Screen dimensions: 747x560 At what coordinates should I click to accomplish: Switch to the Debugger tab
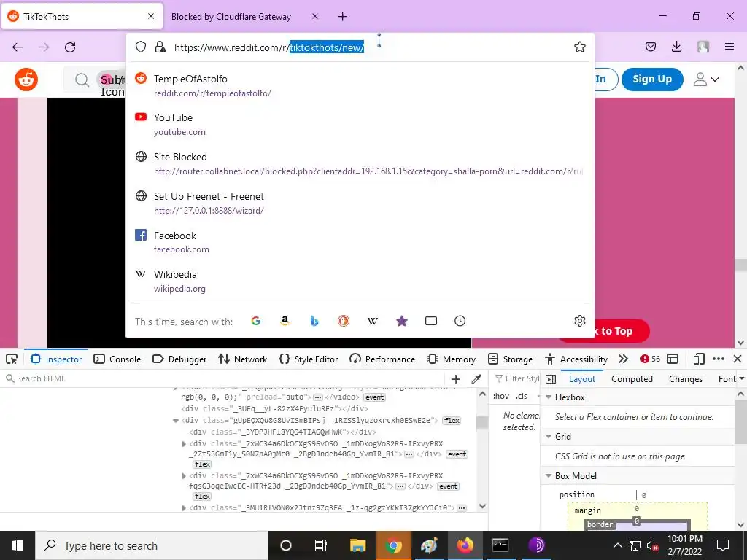179,359
